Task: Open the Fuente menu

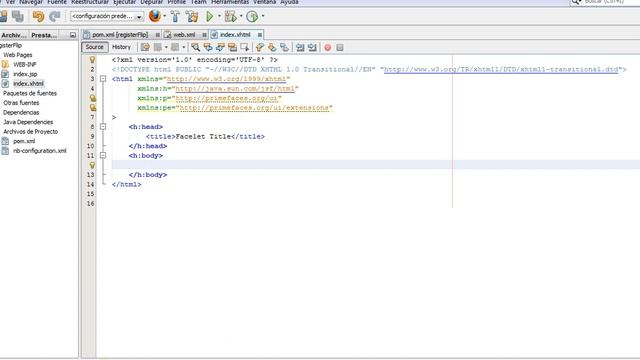Action: pyautogui.click(x=57, y=2)
